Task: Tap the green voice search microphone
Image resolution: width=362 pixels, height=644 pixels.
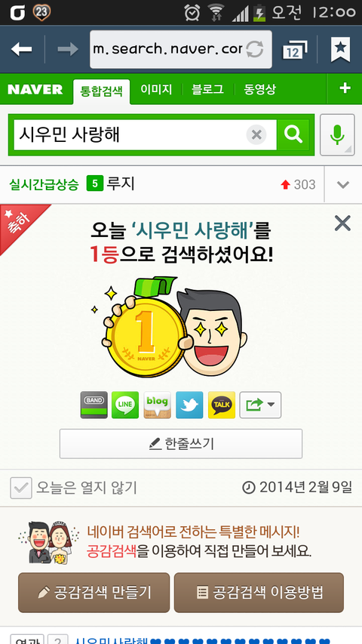Action: point(337,134)
